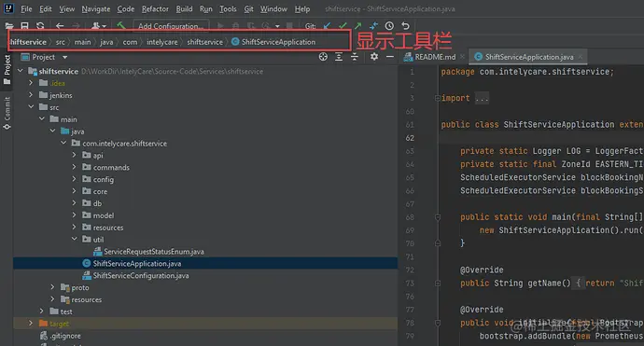Expand the commands package

click(x=75, y=167)
